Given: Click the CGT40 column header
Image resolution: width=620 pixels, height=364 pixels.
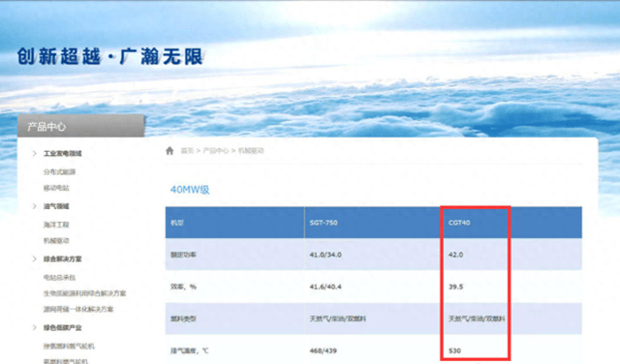Looking at the screenshot, I should tap(459, 223).
